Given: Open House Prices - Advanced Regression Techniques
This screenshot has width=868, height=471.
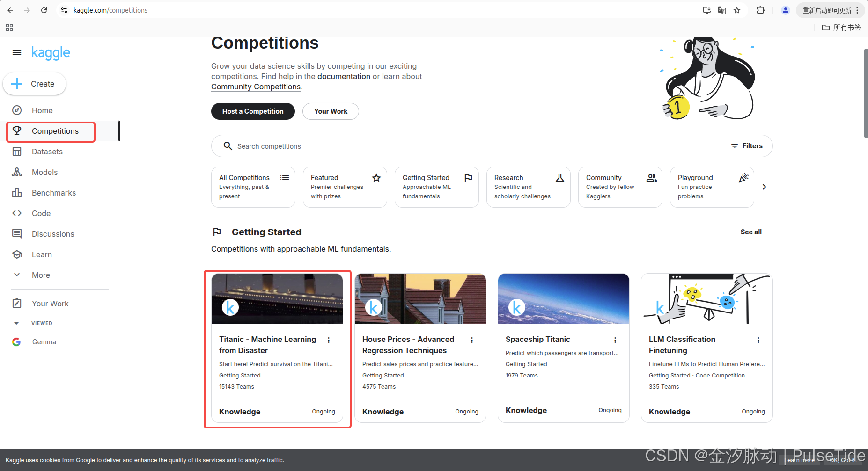Looking at the screenshot, I should tap(408, 345).
